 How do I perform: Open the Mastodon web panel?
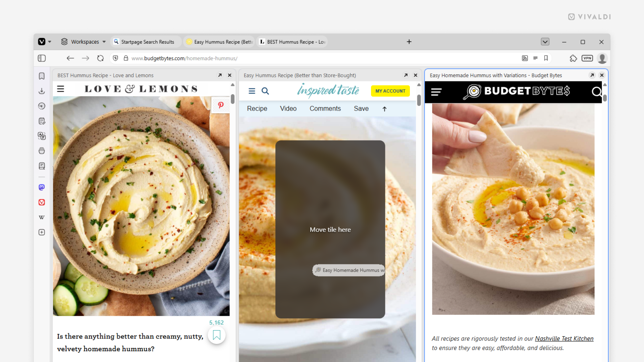click(x=42, y=187)
